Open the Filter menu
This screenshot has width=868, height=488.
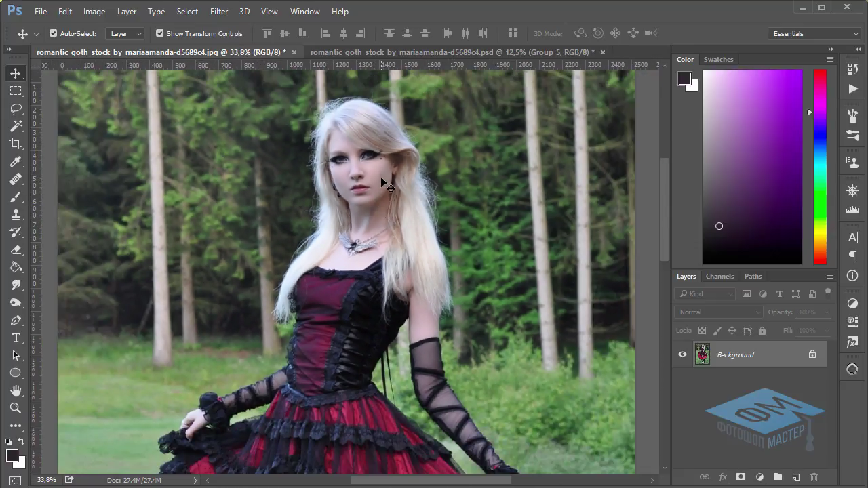pos(219,12)
